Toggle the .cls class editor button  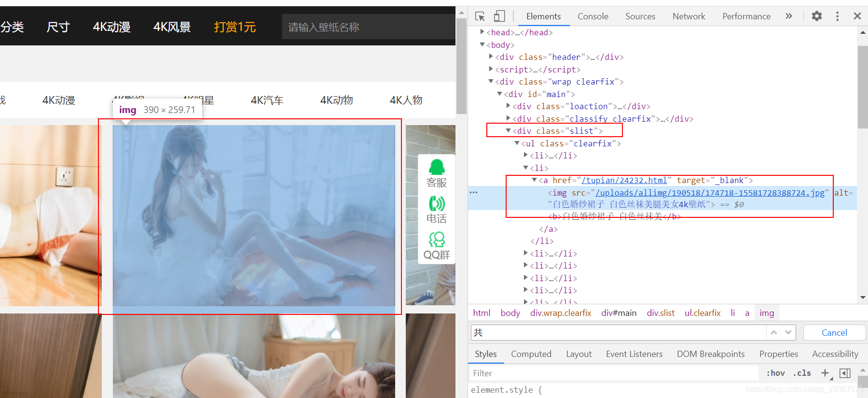coord(802,373)
